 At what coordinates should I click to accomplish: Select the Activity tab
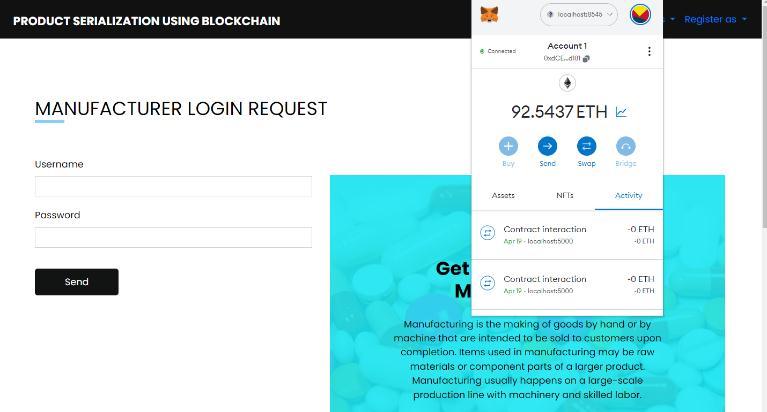[x=629, y=195]
